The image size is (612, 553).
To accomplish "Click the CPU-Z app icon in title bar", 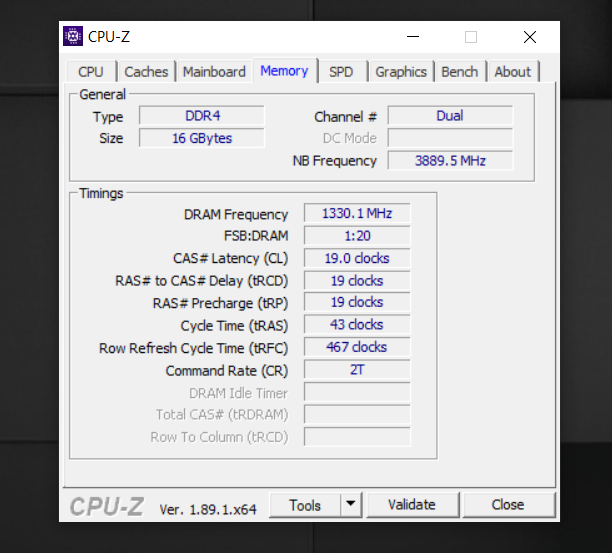I will click(73, 37).
